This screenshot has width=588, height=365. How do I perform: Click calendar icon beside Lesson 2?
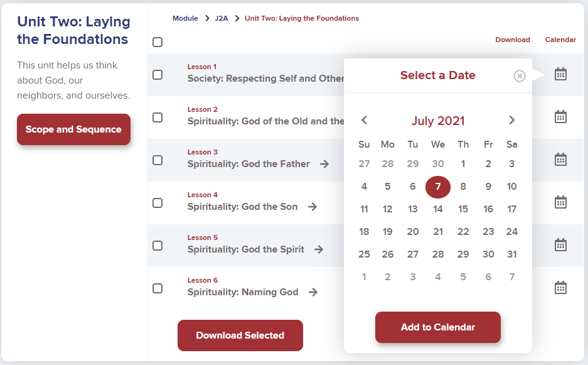tap(560, 117)
